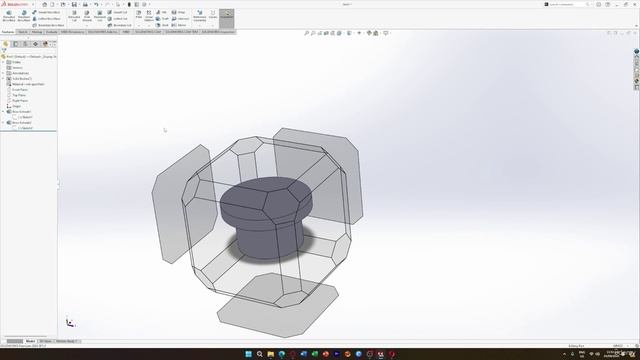Open the PropertyManager panel tab
This screenshot has height=360, width=640.
[x=16, y=44]
